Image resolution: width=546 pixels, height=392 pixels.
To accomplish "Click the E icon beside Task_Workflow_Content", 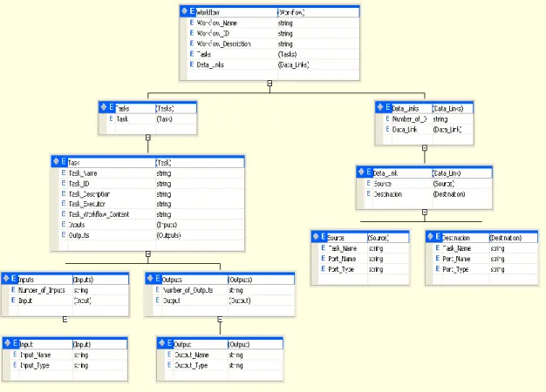I will click(x=64, y=214).
